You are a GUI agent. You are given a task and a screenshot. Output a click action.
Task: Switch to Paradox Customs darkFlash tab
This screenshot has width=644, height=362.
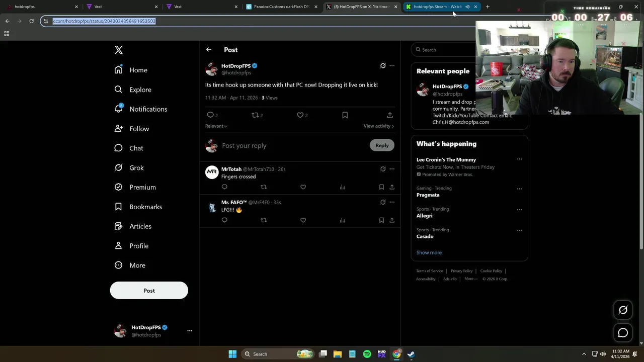282,7
